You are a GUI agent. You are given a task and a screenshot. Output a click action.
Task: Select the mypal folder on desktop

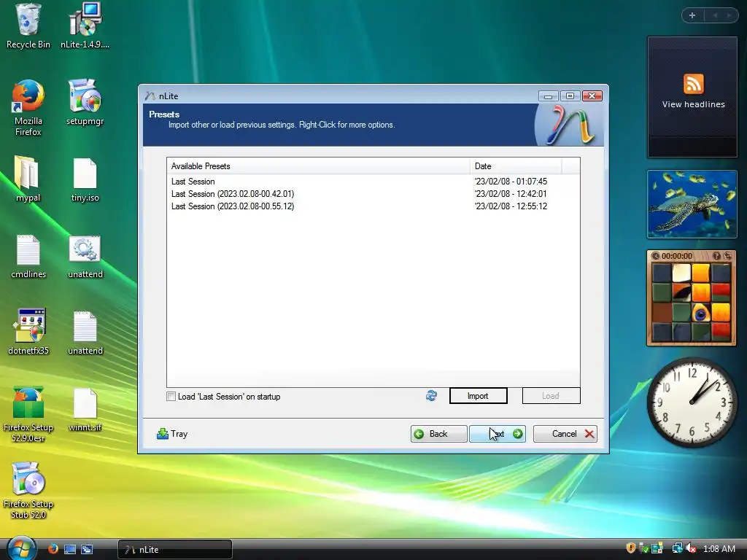click(28, 179)
